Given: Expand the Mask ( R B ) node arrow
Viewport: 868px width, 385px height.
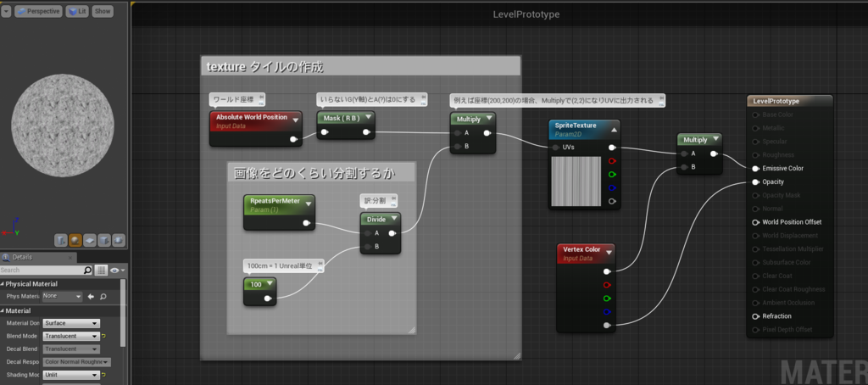Looking at the screenshot, I should (x=369, y=118).
